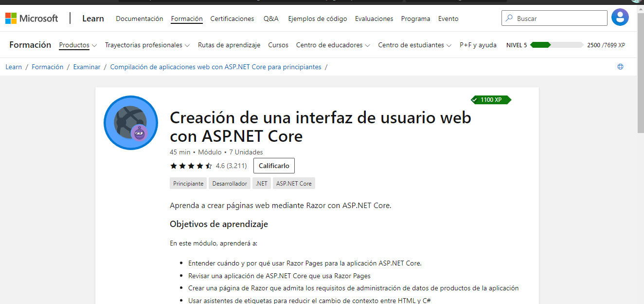Click the search magnifier icon
Screen dimensions: 644x304
(x=509, y=19)
